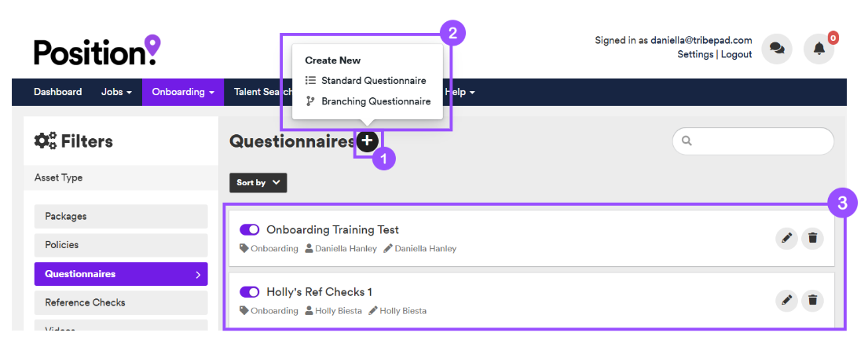This screenshot has height=351, width=868.
Task: Delete Holly's Ref Checks 1 trash icon
Action: 813,300
